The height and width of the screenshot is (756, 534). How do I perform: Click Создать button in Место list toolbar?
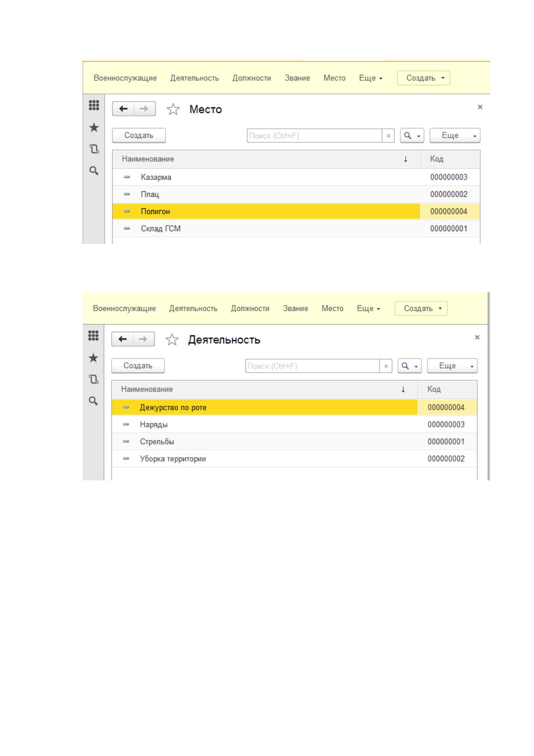tap(139, 136)
